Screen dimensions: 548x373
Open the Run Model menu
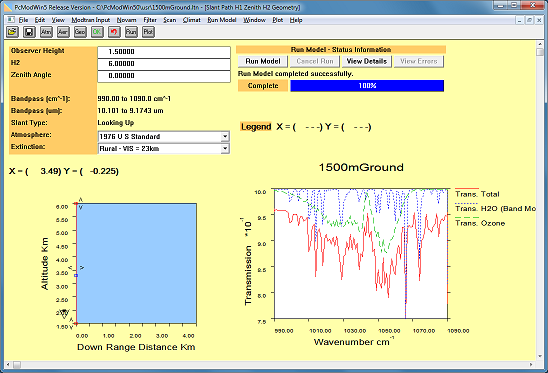click(222, 20)
